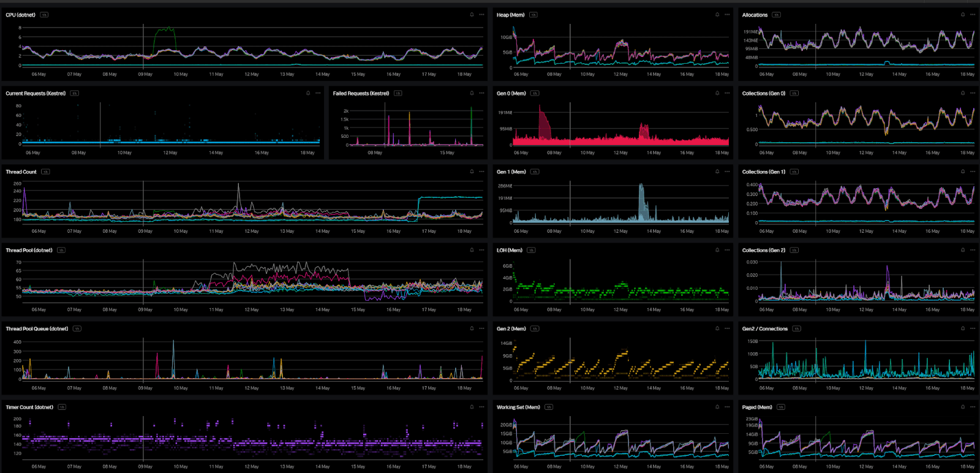Open the three-dot menu on CPU (dotnet) panel
980x473 pixels.
tap(481, 15)
